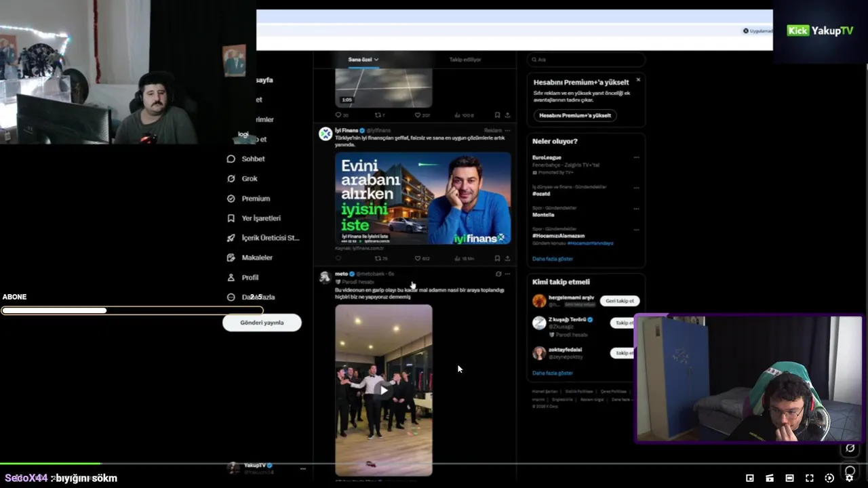Reply to the top video post
The image size is (868, 488).
(x=338, y=115)
